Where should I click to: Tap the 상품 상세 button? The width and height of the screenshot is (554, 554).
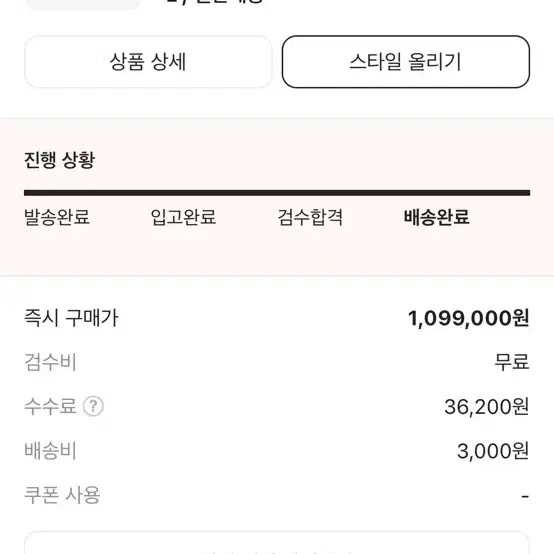coord(148,62)
